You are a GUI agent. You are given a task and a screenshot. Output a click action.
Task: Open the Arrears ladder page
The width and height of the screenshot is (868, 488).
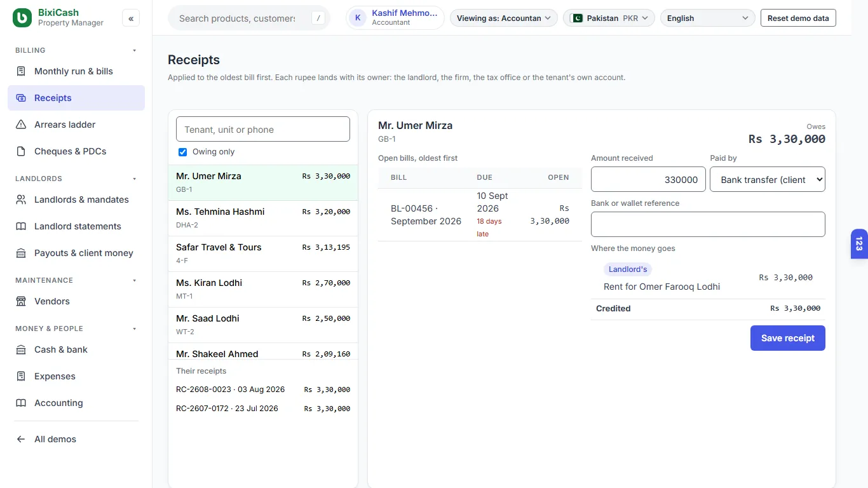pyautogui.click(x=76, y=125)
